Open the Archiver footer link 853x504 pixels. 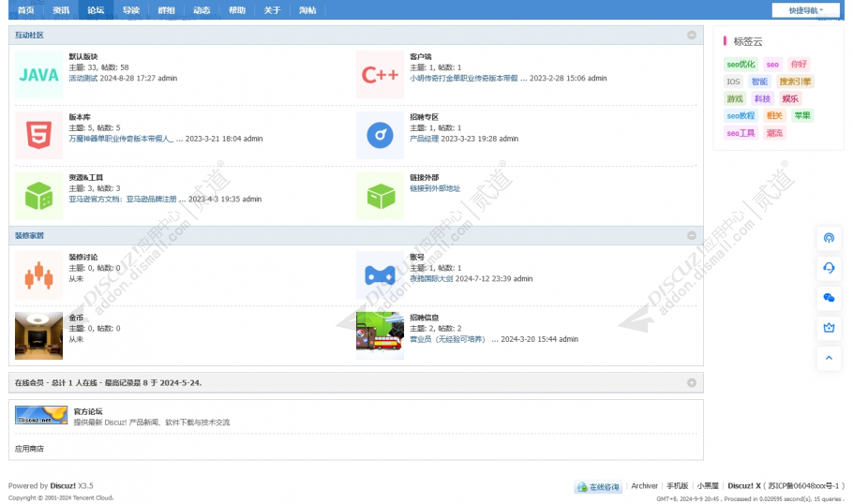pos(644,485)
